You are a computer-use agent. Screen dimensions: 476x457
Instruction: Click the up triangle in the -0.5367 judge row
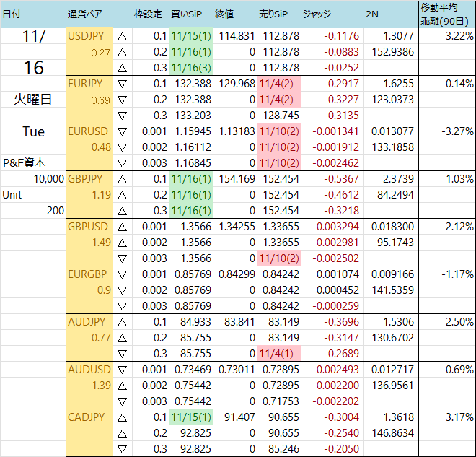(x=122, y=180)
